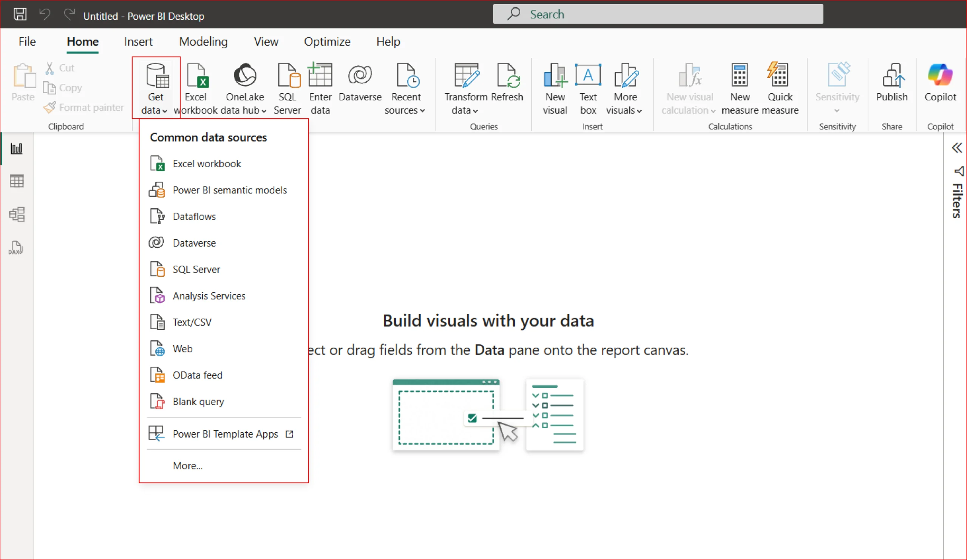Select Dataflows from the menu
The height and width of the screenshot is (560, 967).
coord(224,217)
